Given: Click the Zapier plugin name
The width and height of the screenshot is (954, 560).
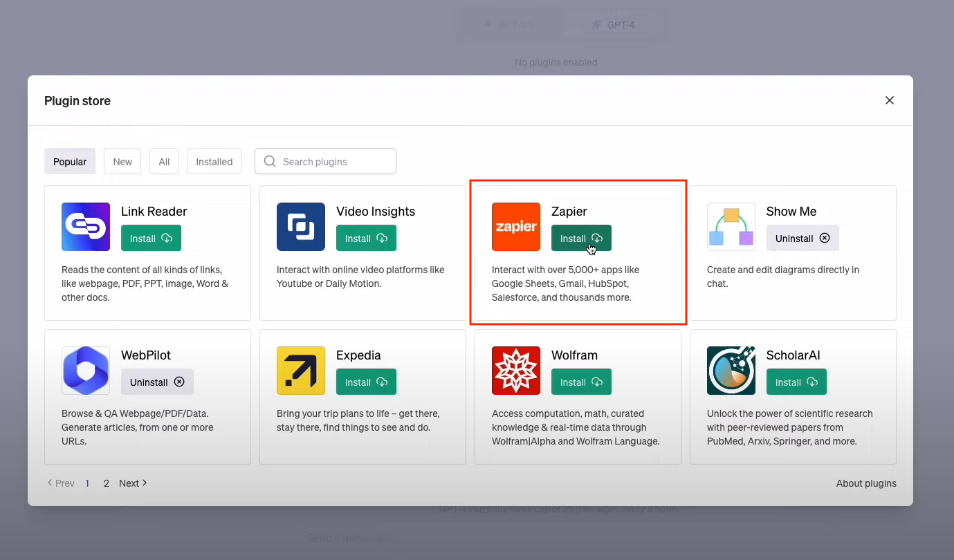Looking at the screenshot, I should [x=569, y=212].
